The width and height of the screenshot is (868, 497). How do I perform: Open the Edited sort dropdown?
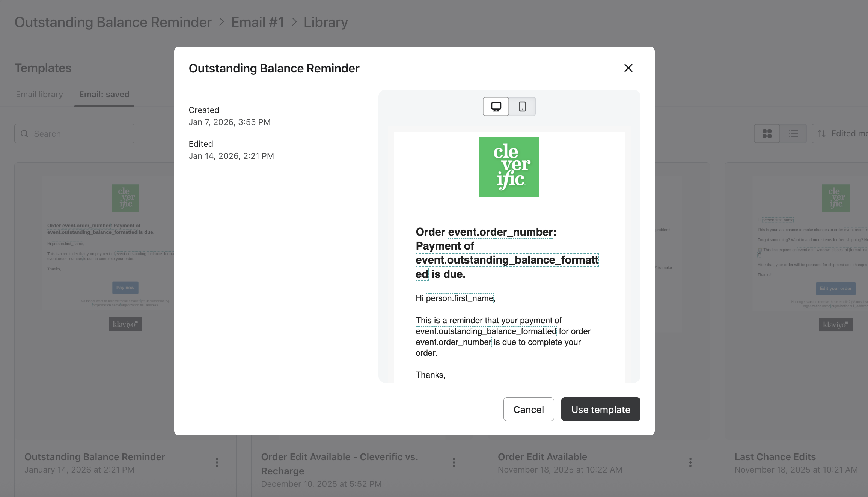pos(845,134)
